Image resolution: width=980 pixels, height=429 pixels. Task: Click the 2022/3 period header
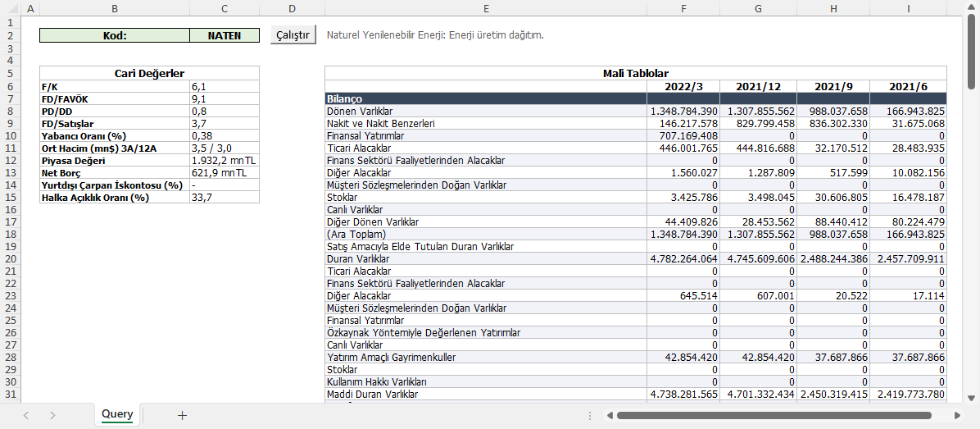point(683,86)
